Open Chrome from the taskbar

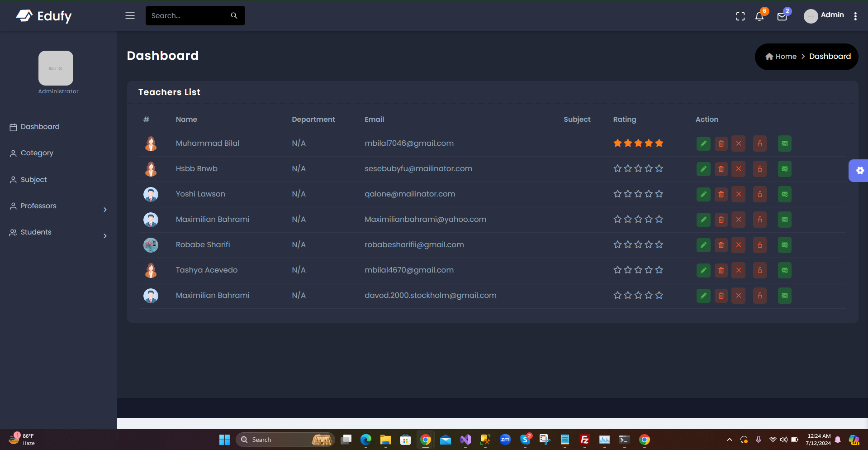[x=426, y=440]
